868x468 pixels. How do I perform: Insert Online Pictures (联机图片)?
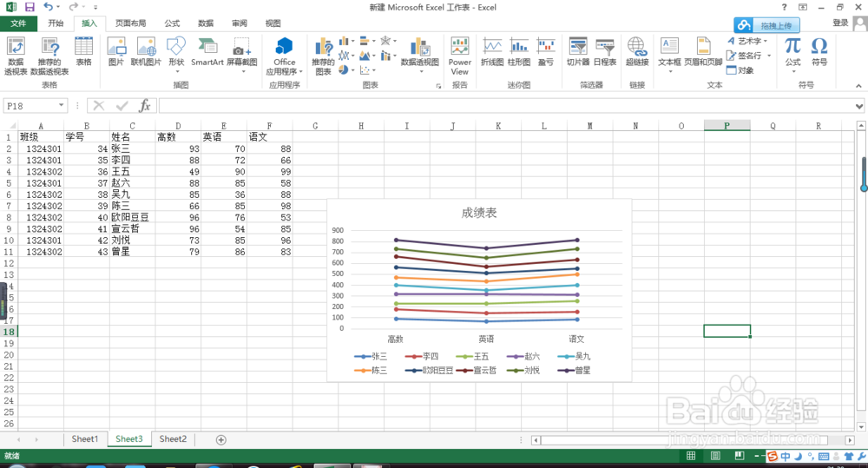click(146, 51)
